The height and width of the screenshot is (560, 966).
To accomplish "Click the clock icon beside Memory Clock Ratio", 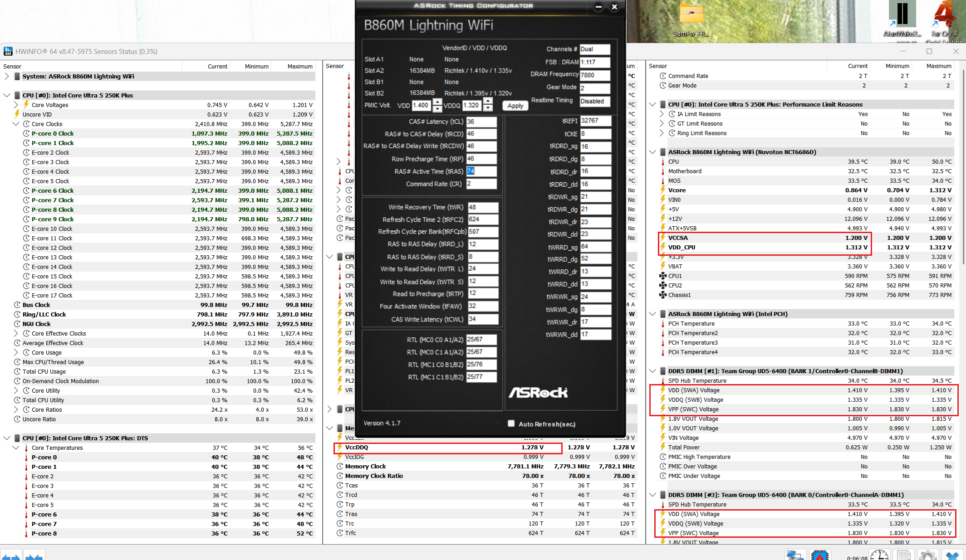I will 340,476.
